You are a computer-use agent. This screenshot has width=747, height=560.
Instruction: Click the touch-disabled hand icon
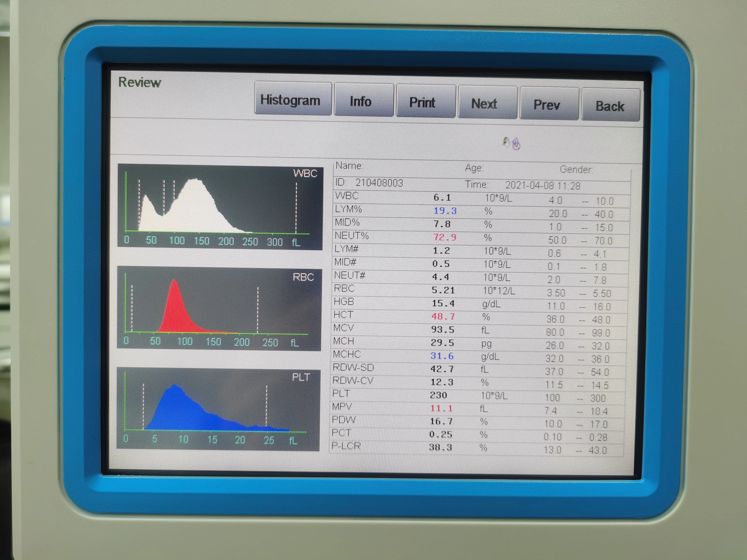tap(516, 144)
